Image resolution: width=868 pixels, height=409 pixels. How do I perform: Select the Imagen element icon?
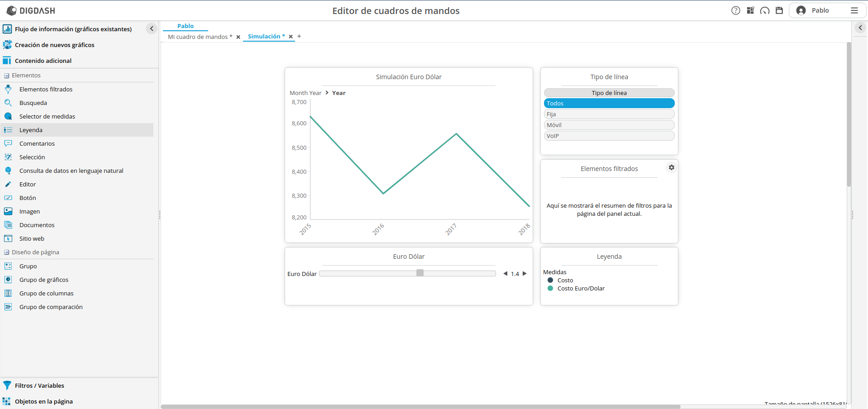[8, 211]
